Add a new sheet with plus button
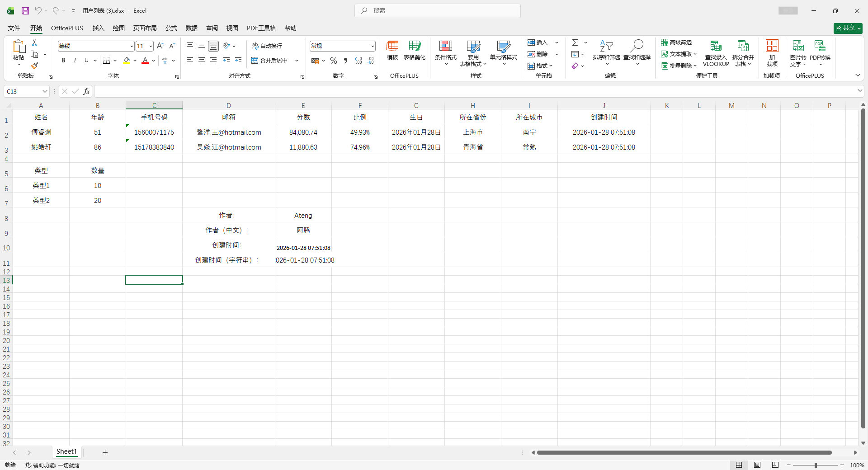Screen dimensions: 868x470 tap(105, 452)
